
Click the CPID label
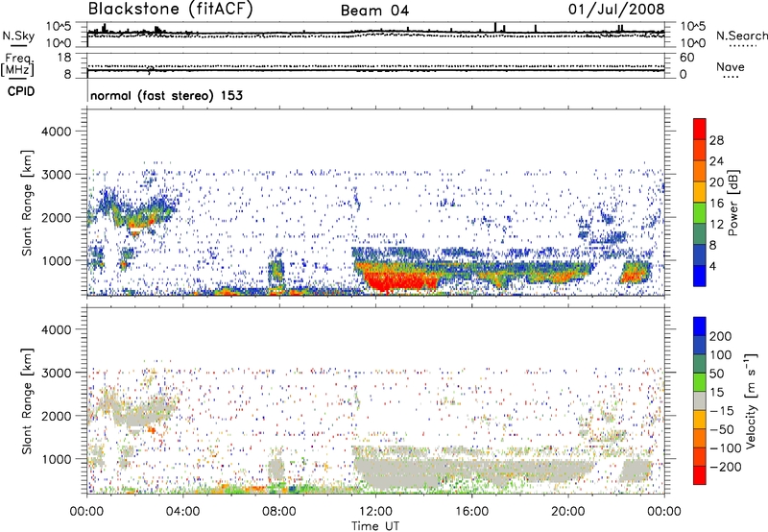point(21,91)
